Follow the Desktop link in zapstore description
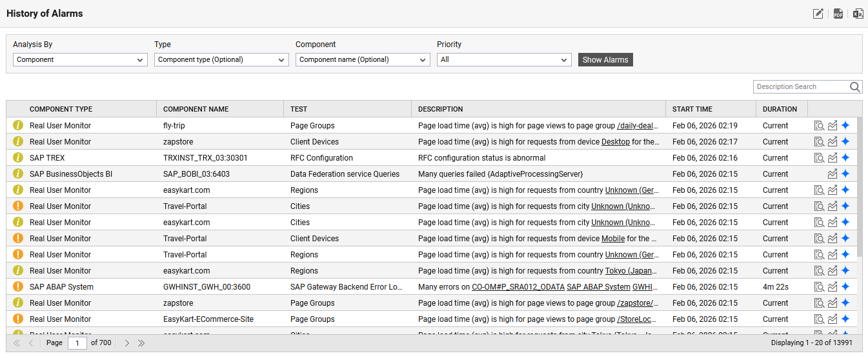This screenshot has height=358, width=868. point(615,142)
